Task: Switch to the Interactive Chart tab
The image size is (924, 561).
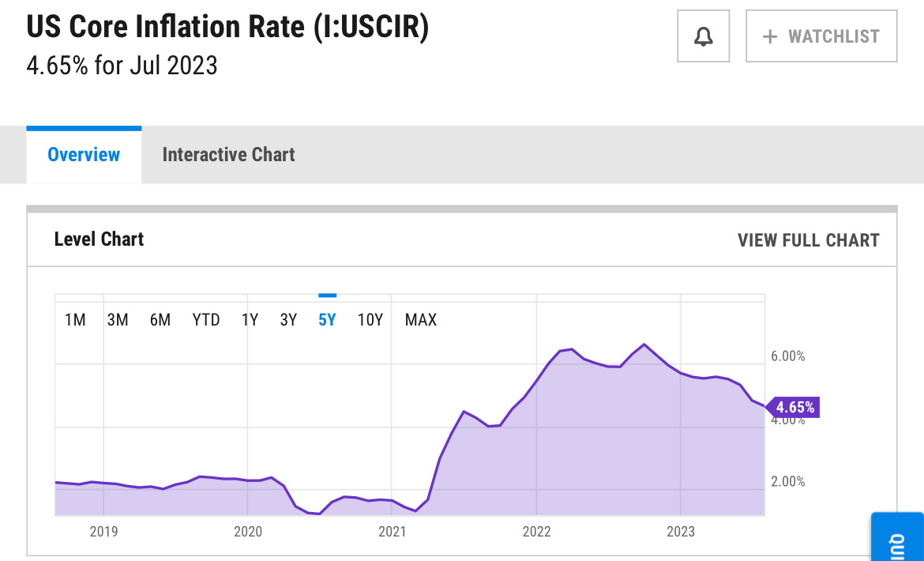Action: pos(228,154)
